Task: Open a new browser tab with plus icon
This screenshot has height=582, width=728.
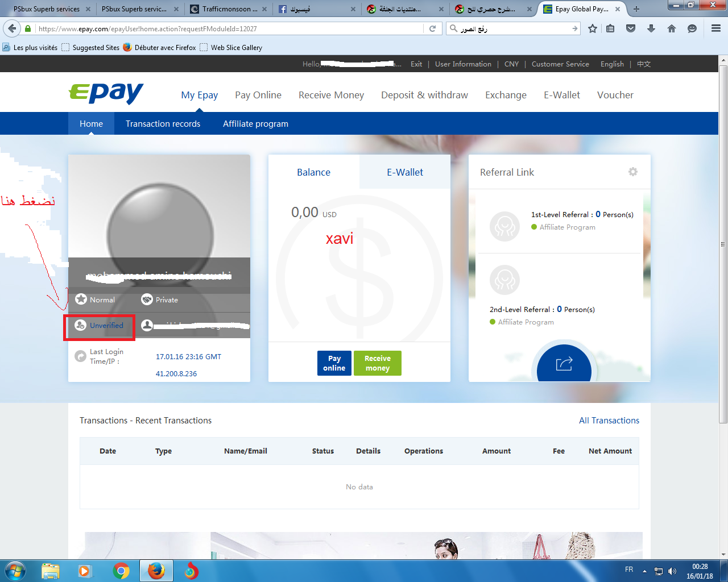Action: pyautogui.click(x=636, y=9)
